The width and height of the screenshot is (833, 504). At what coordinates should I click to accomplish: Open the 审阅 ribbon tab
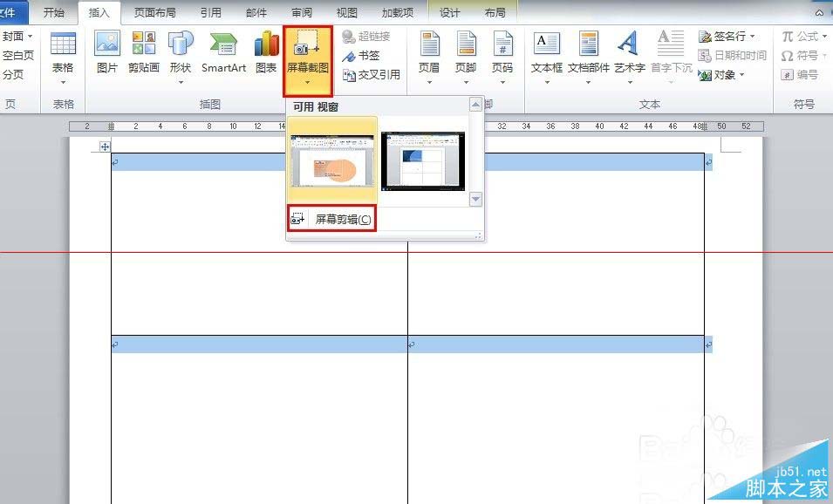(301, 12)
